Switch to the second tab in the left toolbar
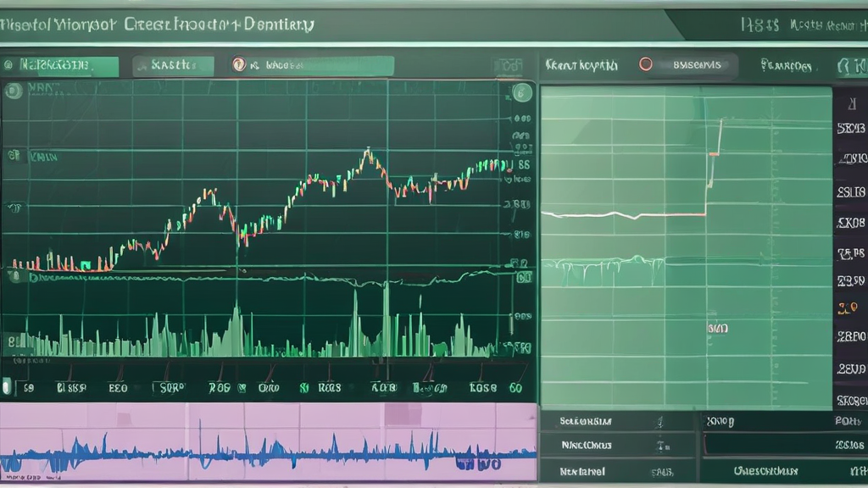Image resolution: width=868 pixels, height=488 pixels. pos(173,66)
